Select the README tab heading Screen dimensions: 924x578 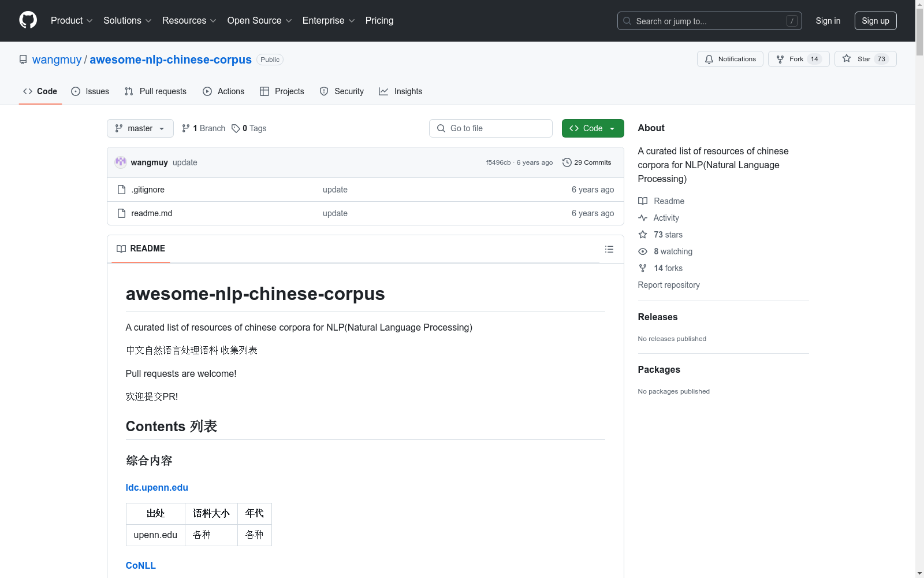[141, 249]
